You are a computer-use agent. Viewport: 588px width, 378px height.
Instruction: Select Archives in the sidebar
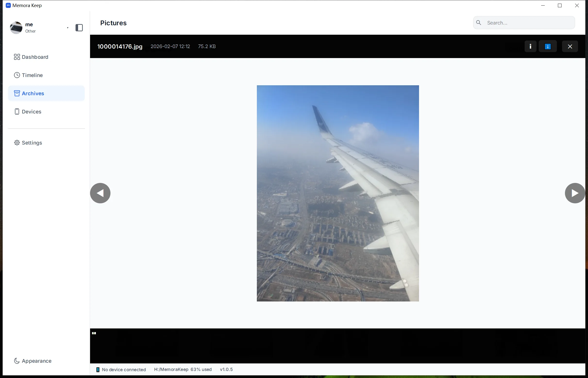46,93
